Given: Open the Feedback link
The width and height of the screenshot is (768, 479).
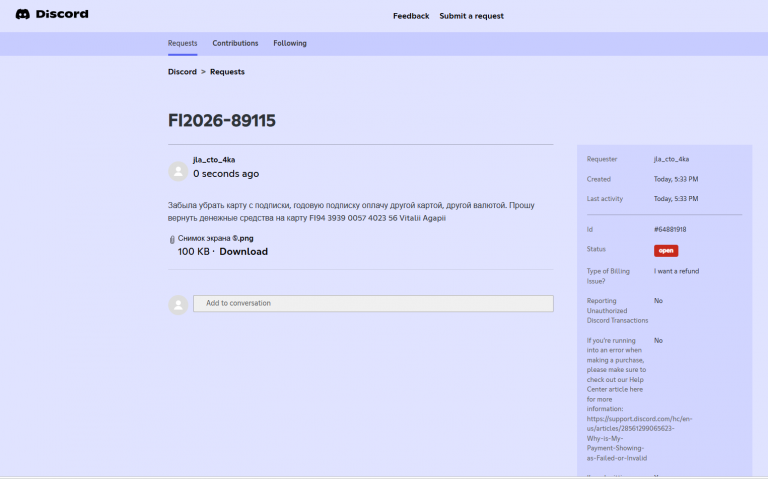Looking at the screenshot, I should point(411,16).
